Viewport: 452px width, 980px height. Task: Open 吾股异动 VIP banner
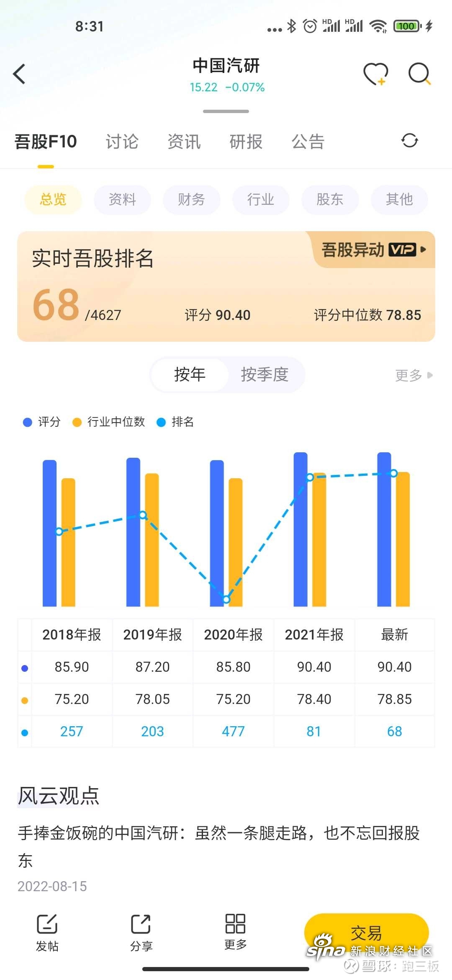tap(373, 250)
